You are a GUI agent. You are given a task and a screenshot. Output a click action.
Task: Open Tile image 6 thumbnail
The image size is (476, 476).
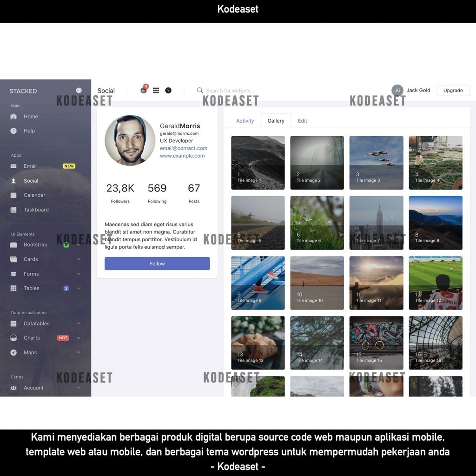tap(317, 223)
